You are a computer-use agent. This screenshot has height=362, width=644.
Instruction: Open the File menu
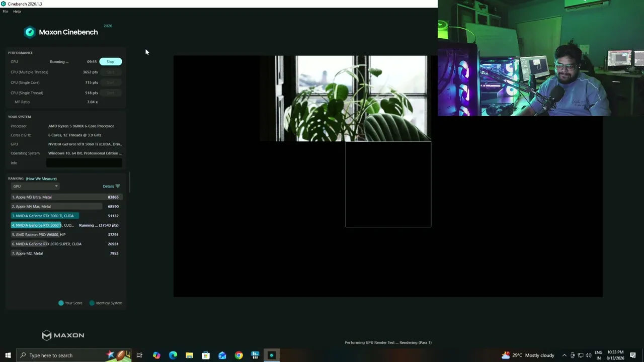click(x=6, y=12)
